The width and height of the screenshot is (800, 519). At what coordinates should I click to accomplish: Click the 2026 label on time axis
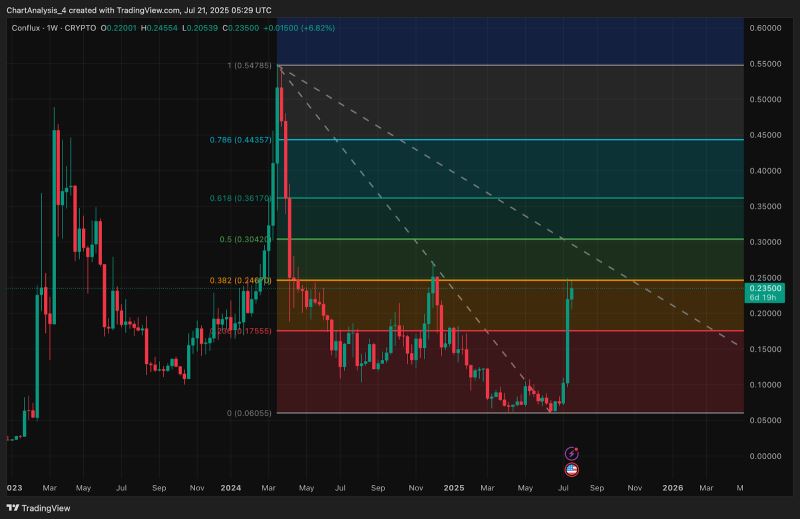coord(673,487)
